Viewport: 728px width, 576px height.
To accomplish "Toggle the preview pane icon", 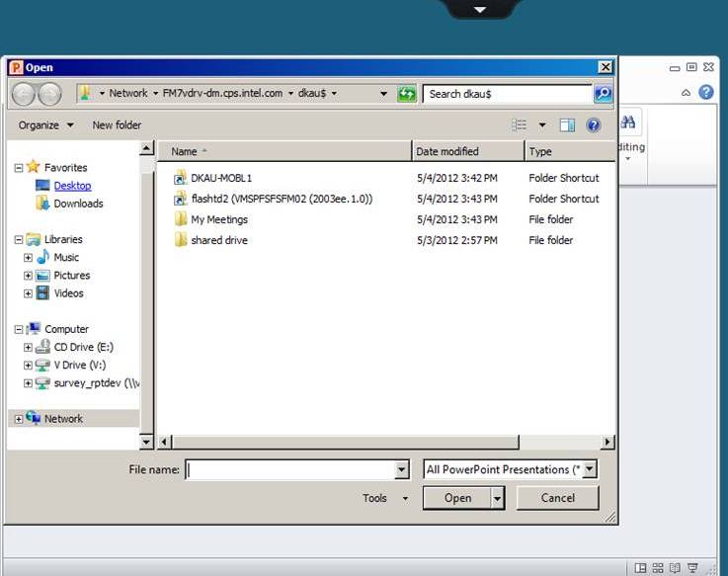I will (567, 125).
